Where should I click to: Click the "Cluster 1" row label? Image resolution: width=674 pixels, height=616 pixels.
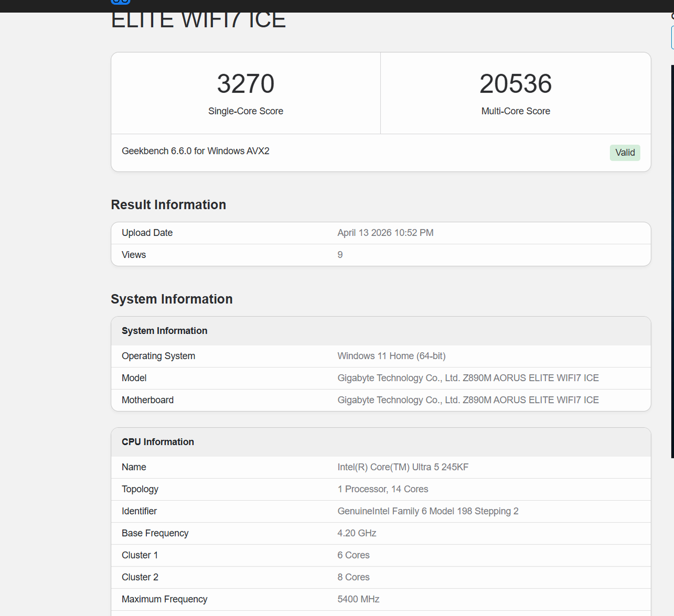[x=140, y=555]
